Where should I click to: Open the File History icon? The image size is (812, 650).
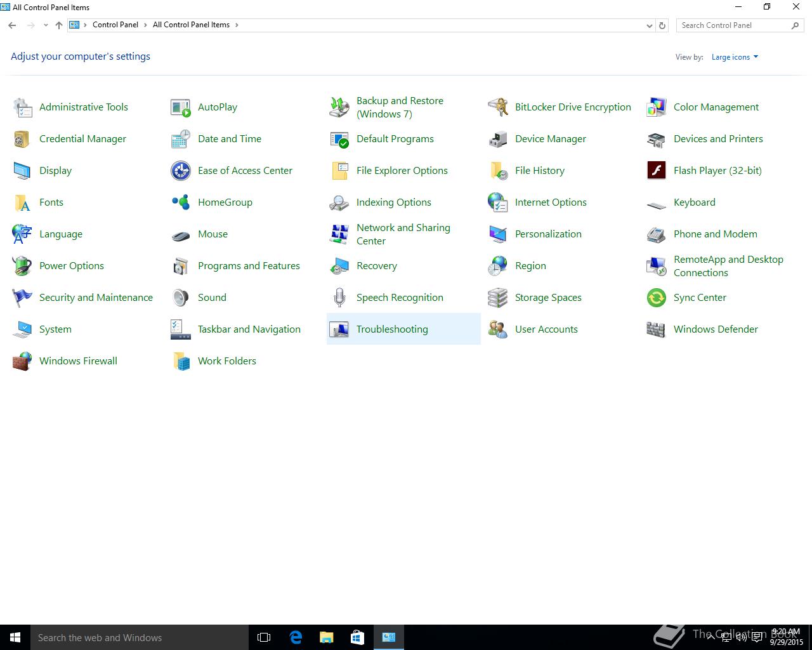tap(498, 171)
